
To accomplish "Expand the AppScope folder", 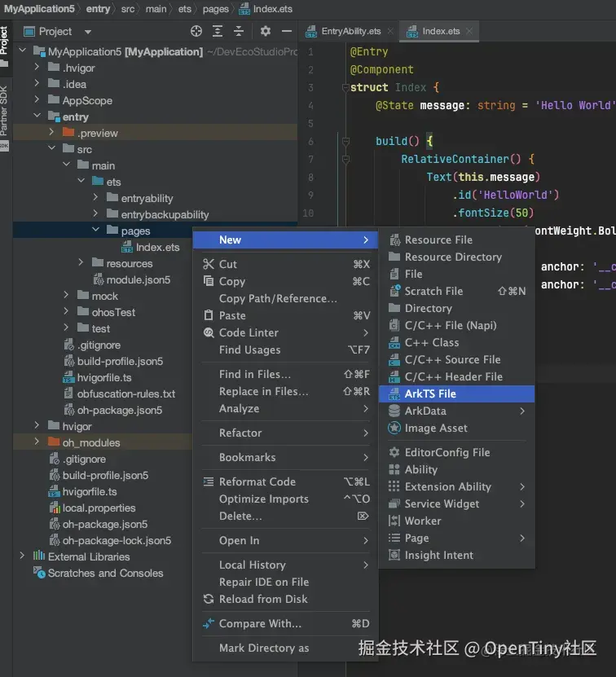I will tap(37, 99).
